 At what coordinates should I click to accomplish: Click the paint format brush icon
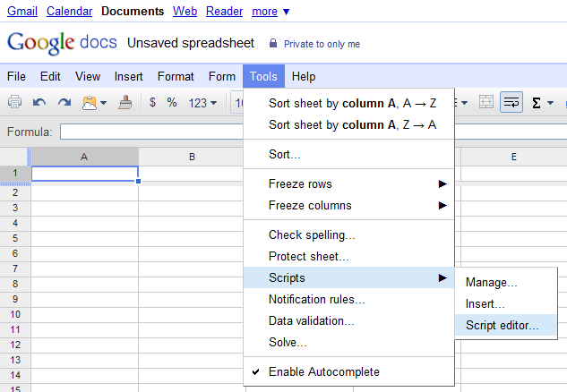125,102
